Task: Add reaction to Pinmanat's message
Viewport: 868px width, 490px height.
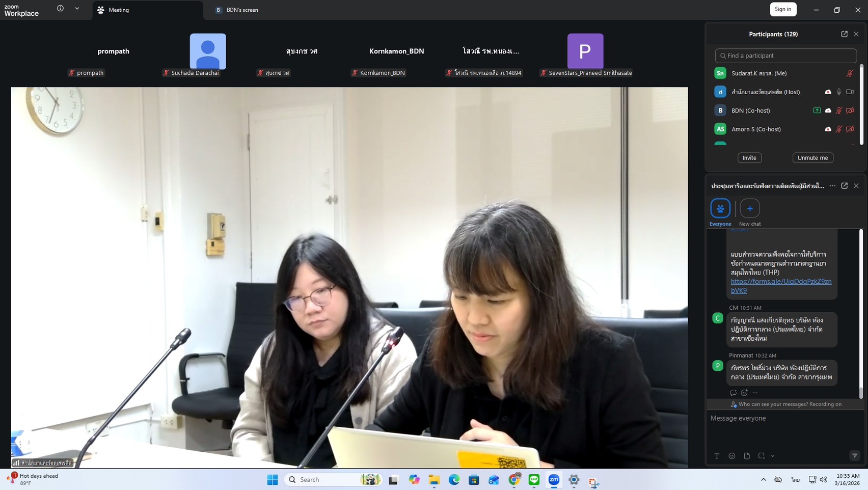Action: 744,393
